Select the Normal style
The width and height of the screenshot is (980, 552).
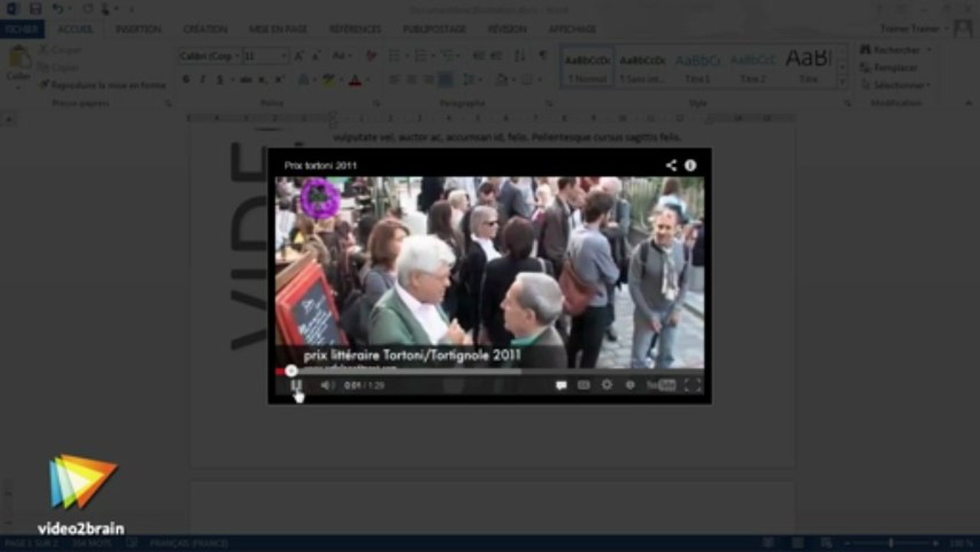pyautogui.click(x=588, y=66)
